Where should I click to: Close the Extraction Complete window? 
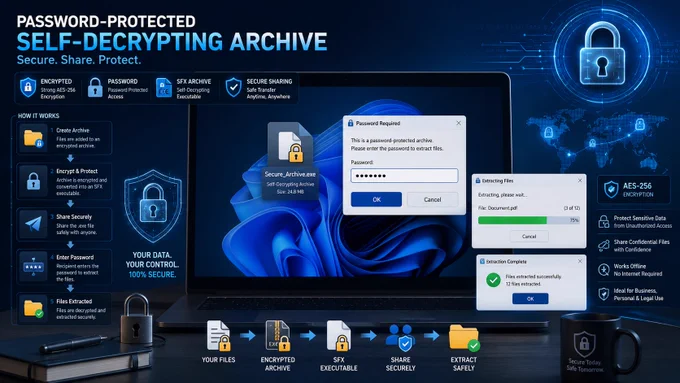(580, 261)
